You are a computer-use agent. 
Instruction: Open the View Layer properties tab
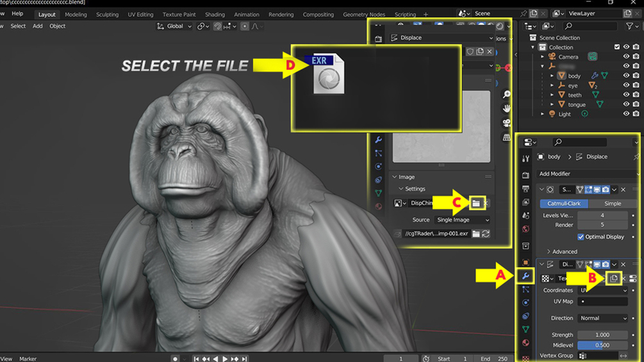525,202
